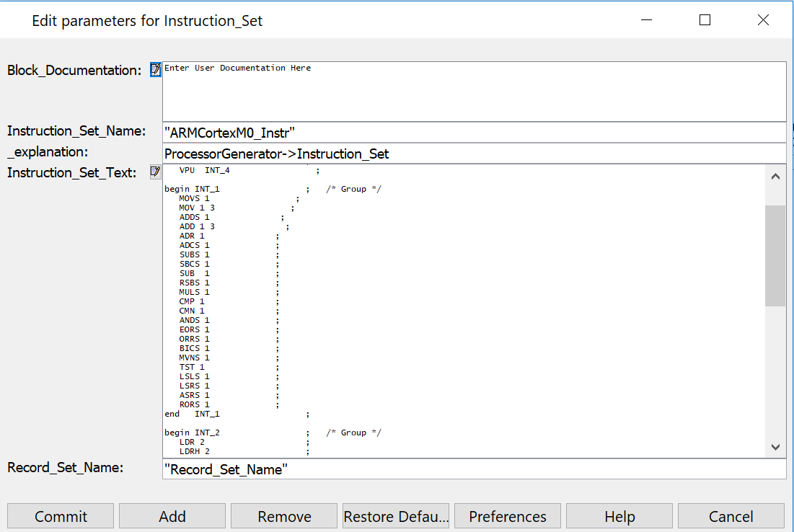Click the Block_Documentation edit icon
Image resolution: width=794 pixels, height=532 pixels.
click(x=155, y=69)
